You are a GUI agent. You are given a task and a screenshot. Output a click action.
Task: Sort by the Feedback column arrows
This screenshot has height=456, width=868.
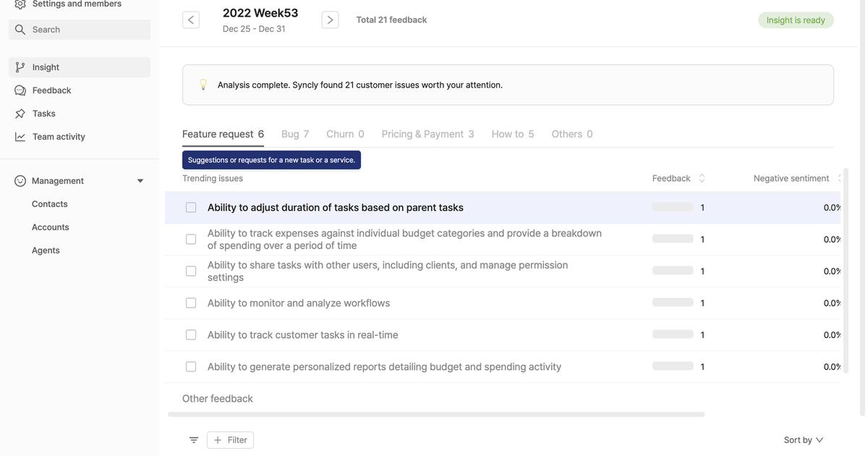coord(702,178)
